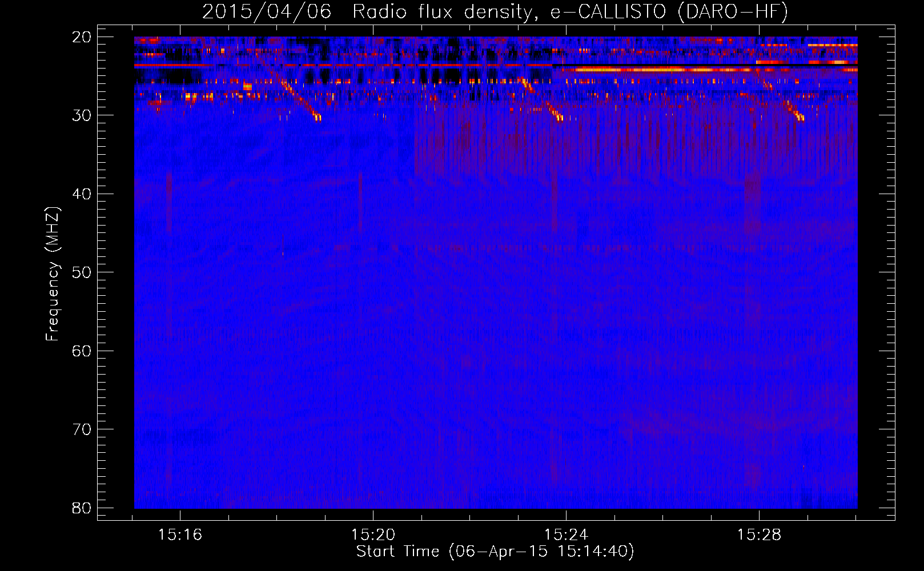Click the 70 MHz tick label

82,429
